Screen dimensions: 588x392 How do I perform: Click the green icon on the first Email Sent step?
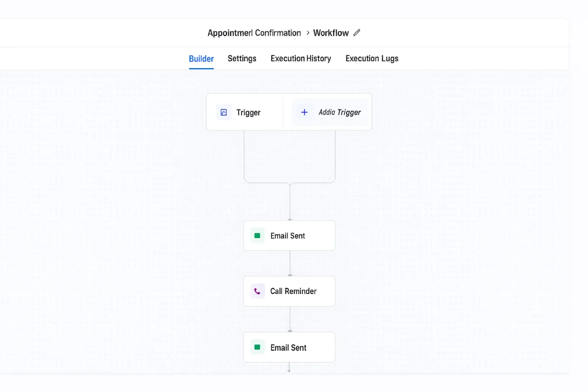click(x=257, y=236)
